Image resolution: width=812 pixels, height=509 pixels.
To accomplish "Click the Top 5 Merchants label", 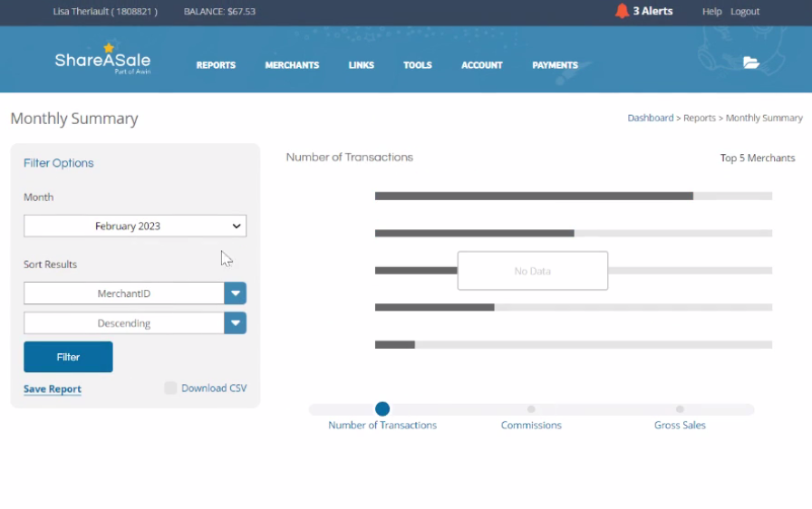I will click(x=757, y=158).
